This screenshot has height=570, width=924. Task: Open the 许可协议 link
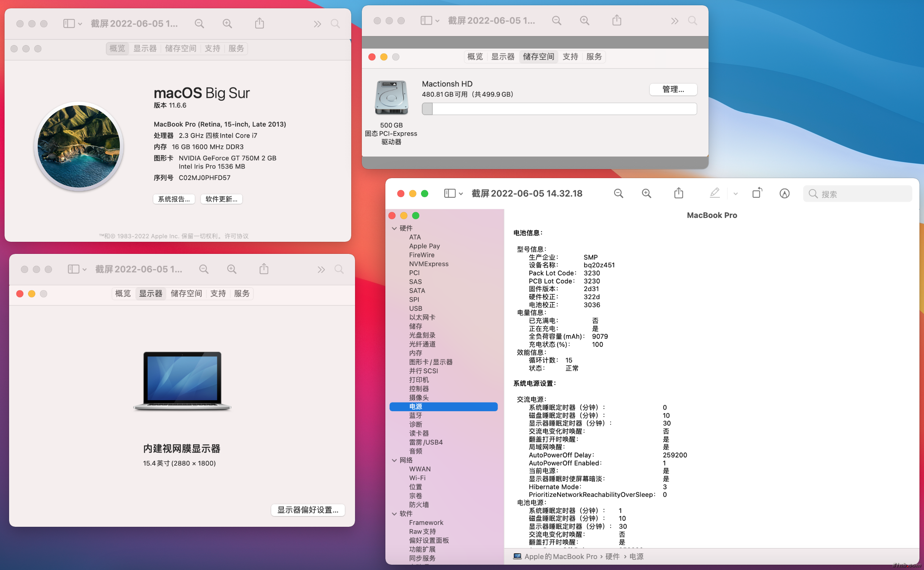click(237, 236)
